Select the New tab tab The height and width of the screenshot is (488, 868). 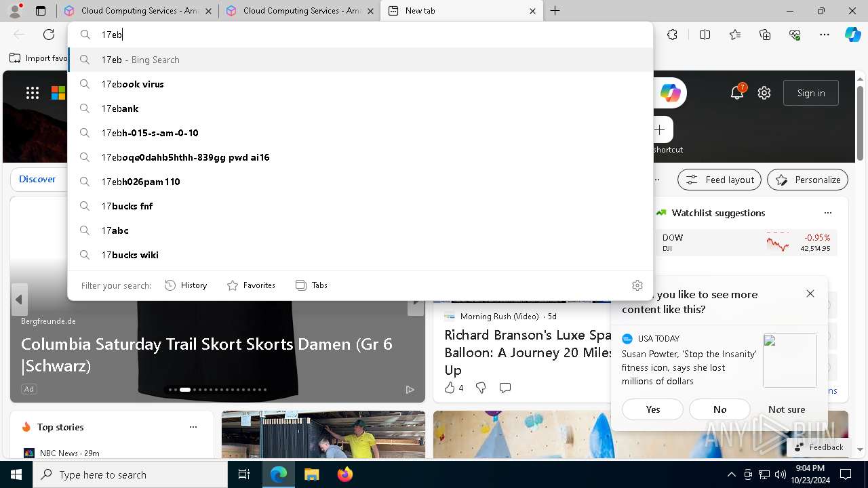pyautogui.click(x=462, y=11)
